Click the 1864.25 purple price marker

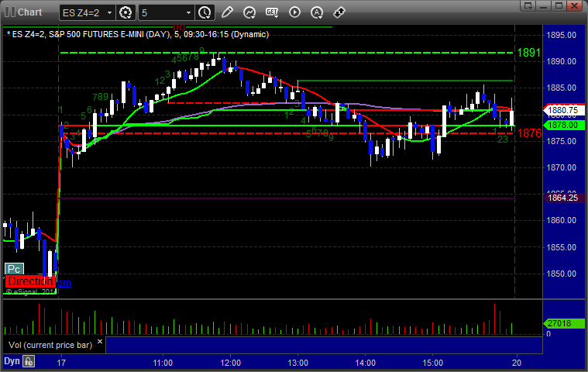click(563, 198)
